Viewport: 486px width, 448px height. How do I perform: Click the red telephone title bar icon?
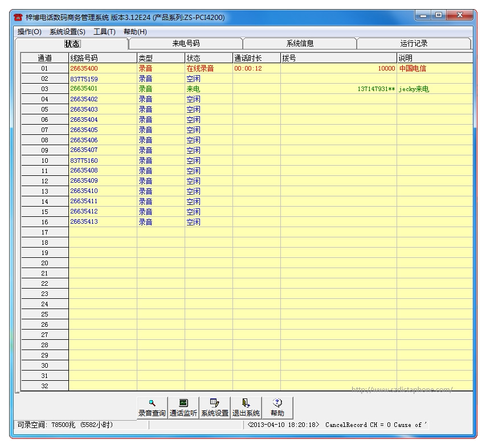(x=18, y=17)
